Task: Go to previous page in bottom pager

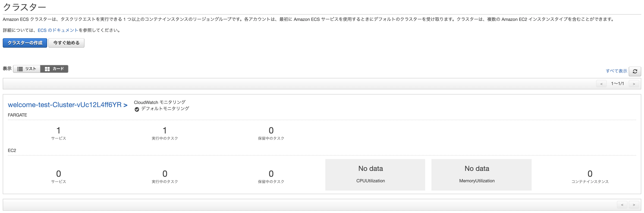Action: coord(622,205)
